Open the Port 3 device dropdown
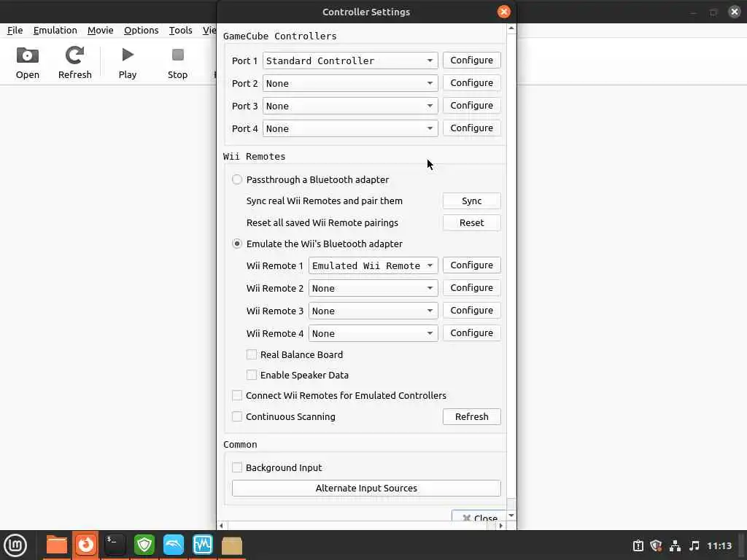Screen dimensions: 747x560 pos(350,106)
